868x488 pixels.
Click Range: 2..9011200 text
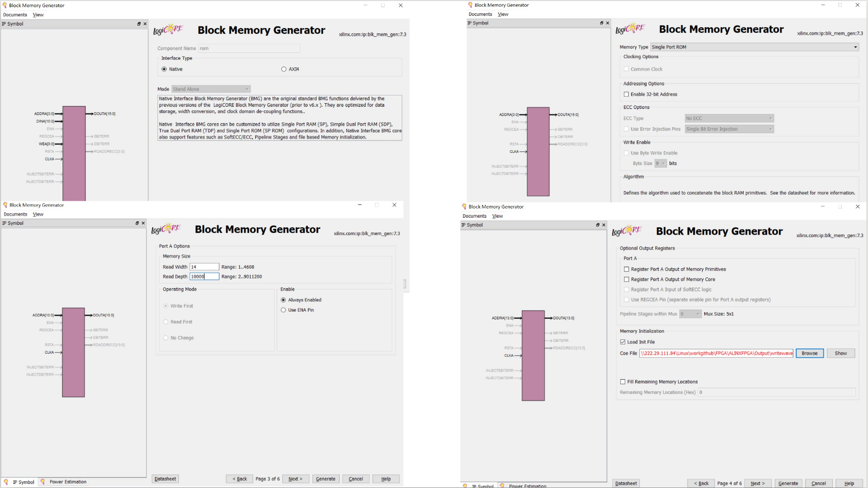[x=241, y=276]
